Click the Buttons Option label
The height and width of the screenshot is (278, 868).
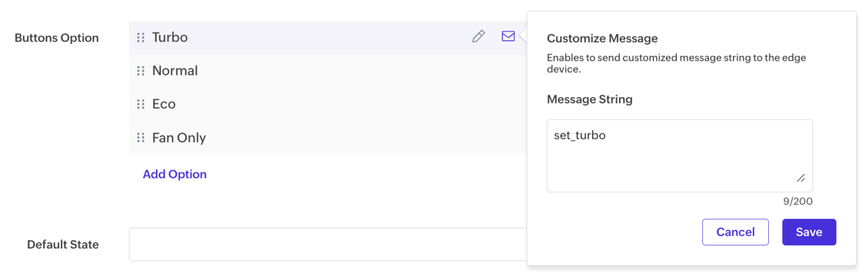point(57,38)
